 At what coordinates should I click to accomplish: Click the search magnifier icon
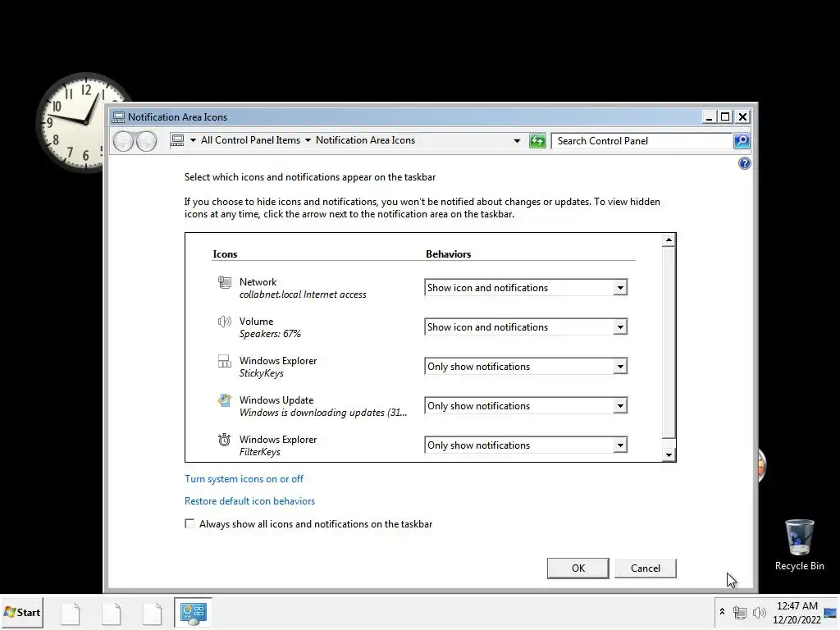tap(742, 141)
